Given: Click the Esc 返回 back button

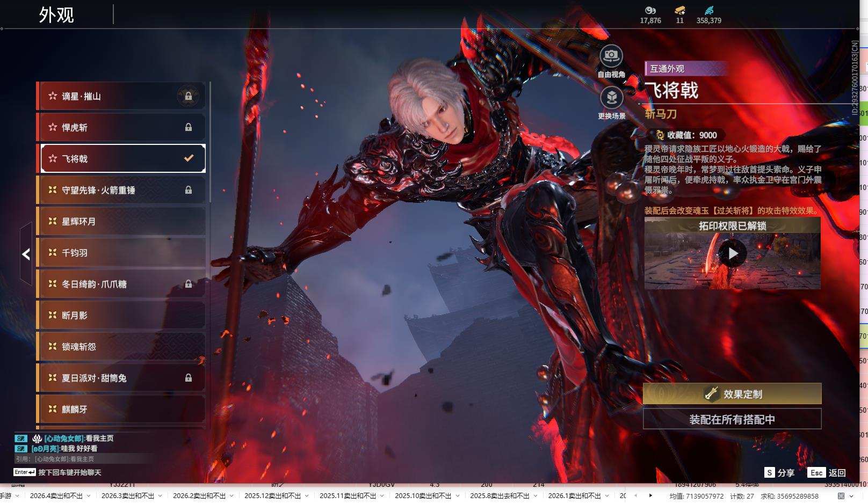Looking at the screenshot, I should 827,472.
